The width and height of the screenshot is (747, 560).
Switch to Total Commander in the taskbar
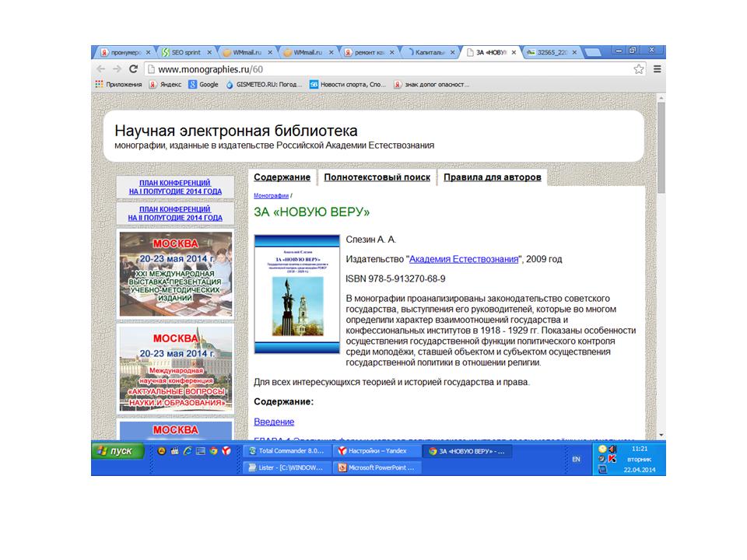287,450
